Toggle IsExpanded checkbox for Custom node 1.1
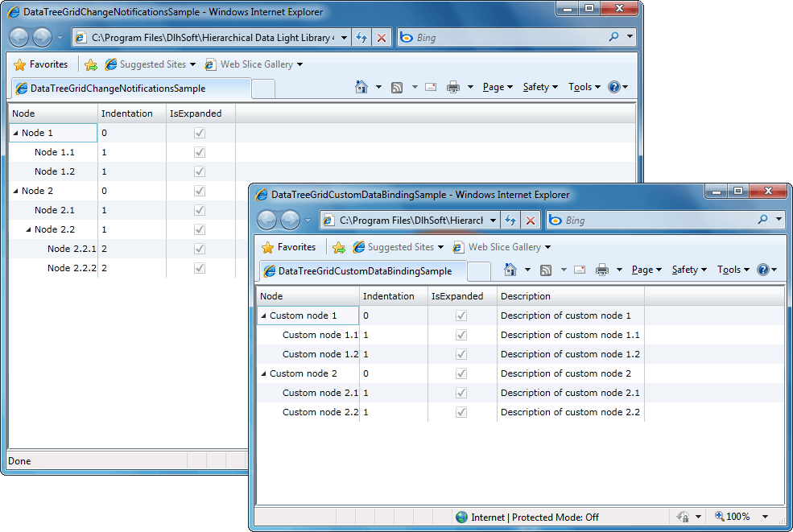 461,335
